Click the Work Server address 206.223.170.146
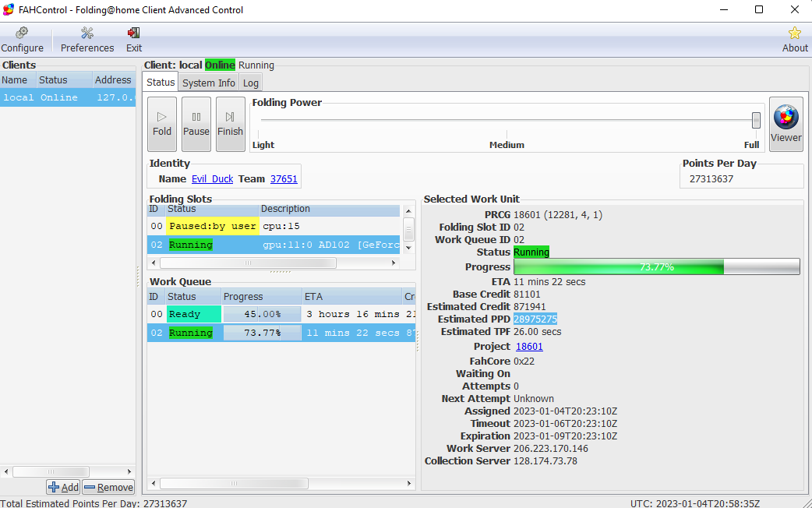 pyautogui.click(x=550, y=449)
